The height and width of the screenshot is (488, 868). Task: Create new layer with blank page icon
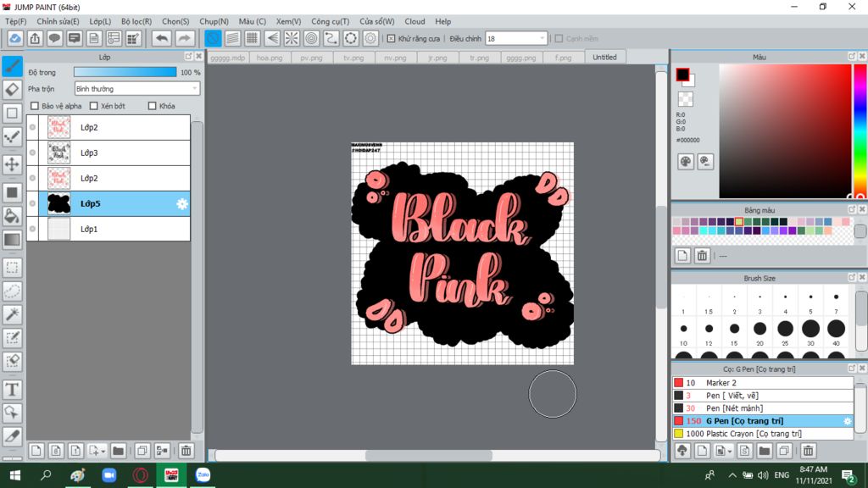tap(36, 451)
